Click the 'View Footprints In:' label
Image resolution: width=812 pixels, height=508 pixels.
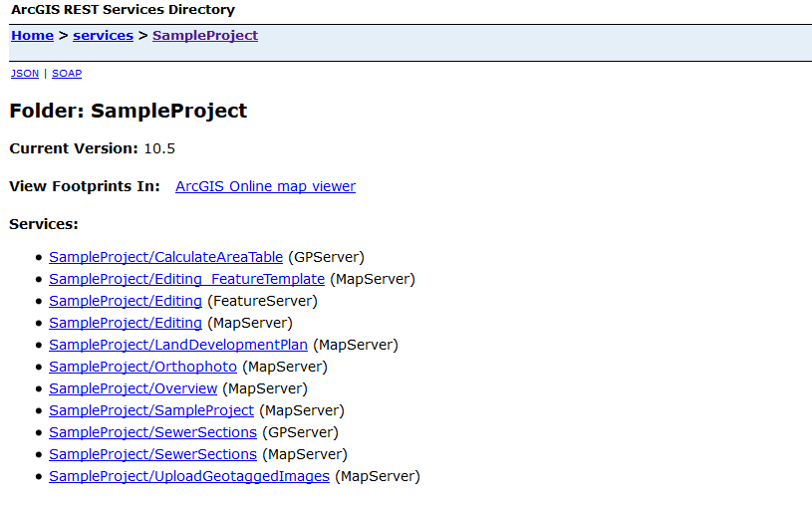tap(85, 186)
